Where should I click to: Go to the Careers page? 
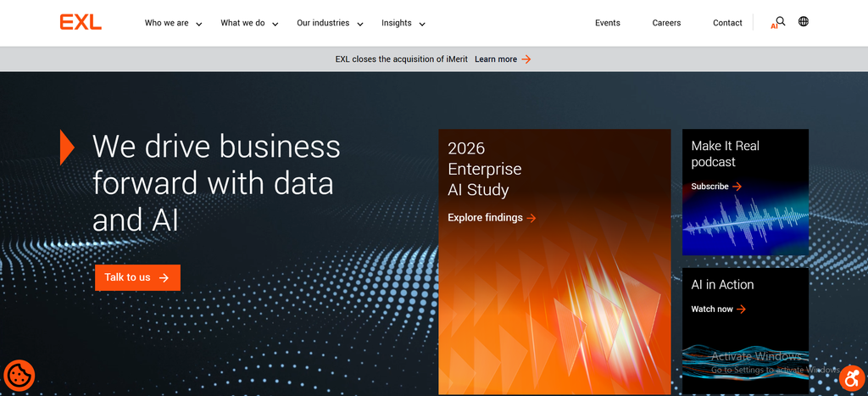(x=666, y=23)
